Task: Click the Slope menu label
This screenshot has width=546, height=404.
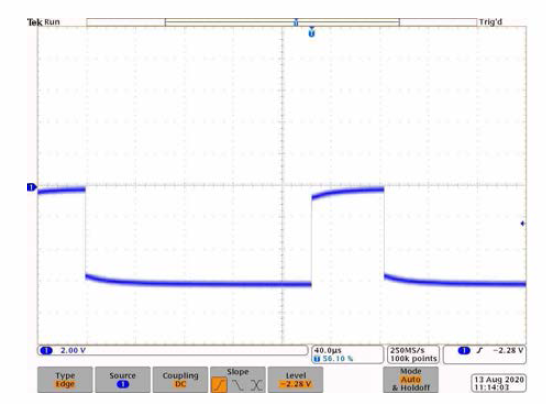Action: 238,372
